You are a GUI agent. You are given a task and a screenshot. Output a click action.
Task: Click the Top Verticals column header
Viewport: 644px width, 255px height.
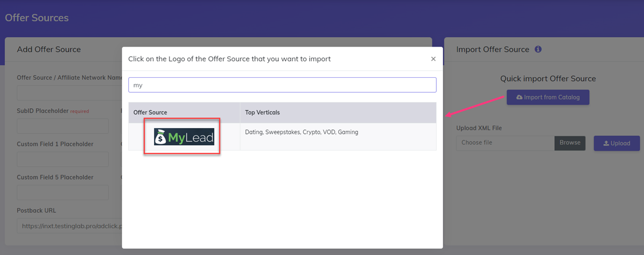(x=338, y=112)
